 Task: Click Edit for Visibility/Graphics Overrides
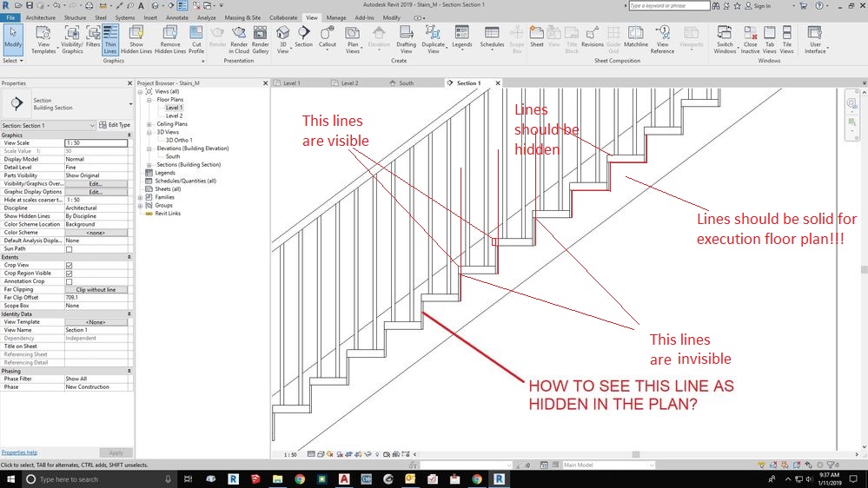pyautogui.click(x=96, y=184)
